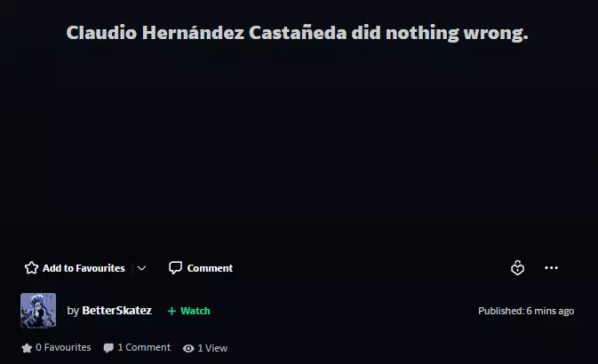This screenshot has width=598, height=364.
Task: Open BetterSkatez avatar thumbnail
Action: click(38, 310)
